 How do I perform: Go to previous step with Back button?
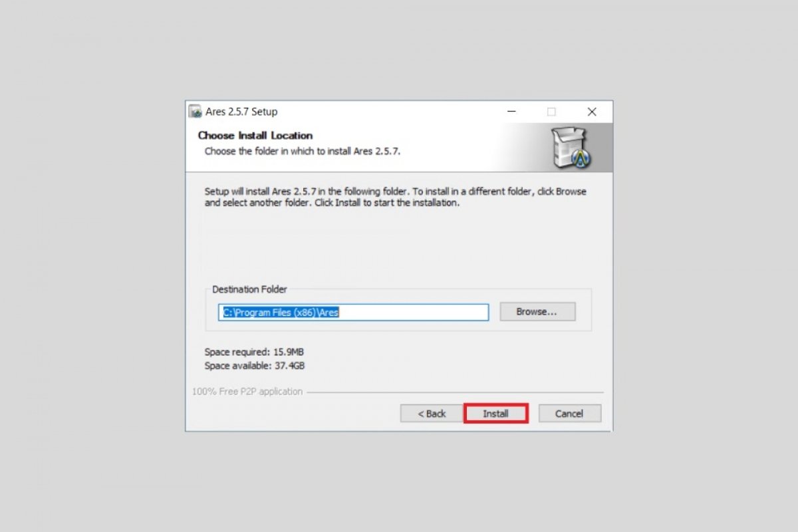pyautogui.click(x=432, y=414)
